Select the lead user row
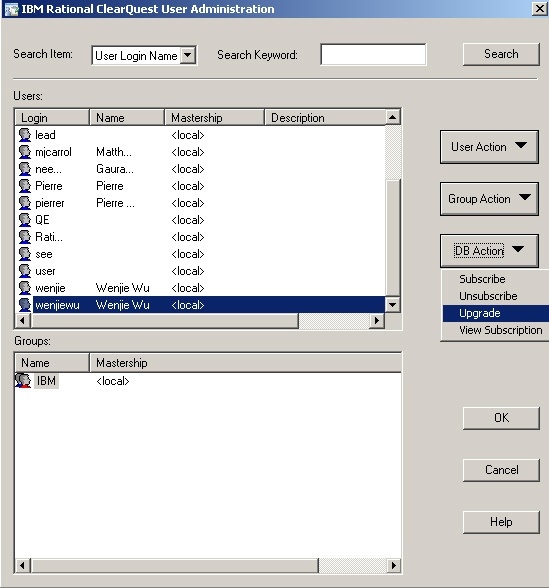 (x=200, y=135)
